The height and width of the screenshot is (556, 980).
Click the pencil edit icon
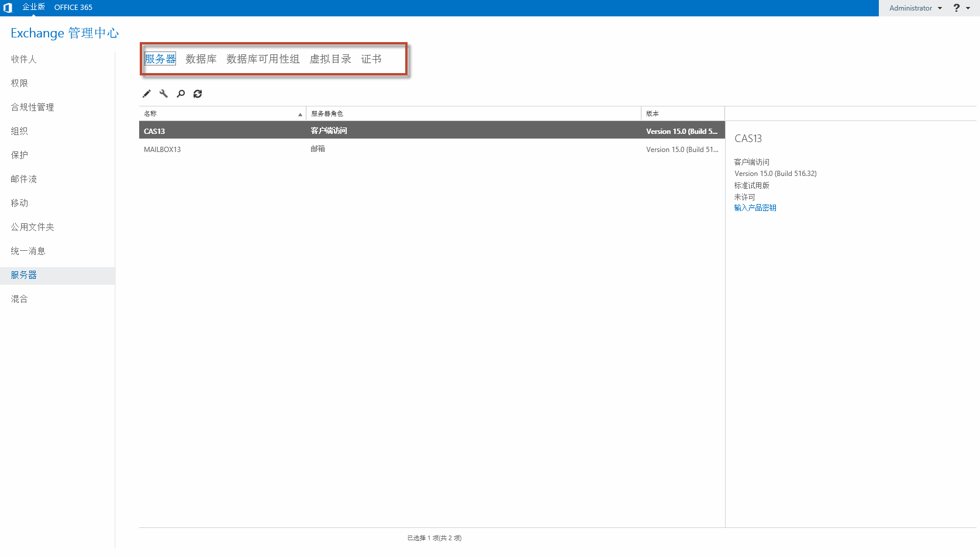pyautogui.click(x=147, y=94)
